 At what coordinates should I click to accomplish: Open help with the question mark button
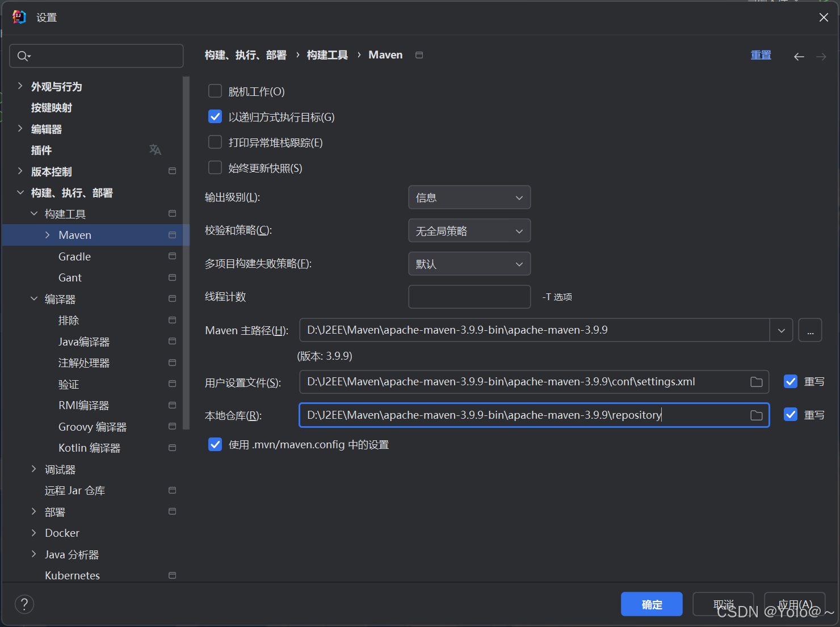(24, 604)
